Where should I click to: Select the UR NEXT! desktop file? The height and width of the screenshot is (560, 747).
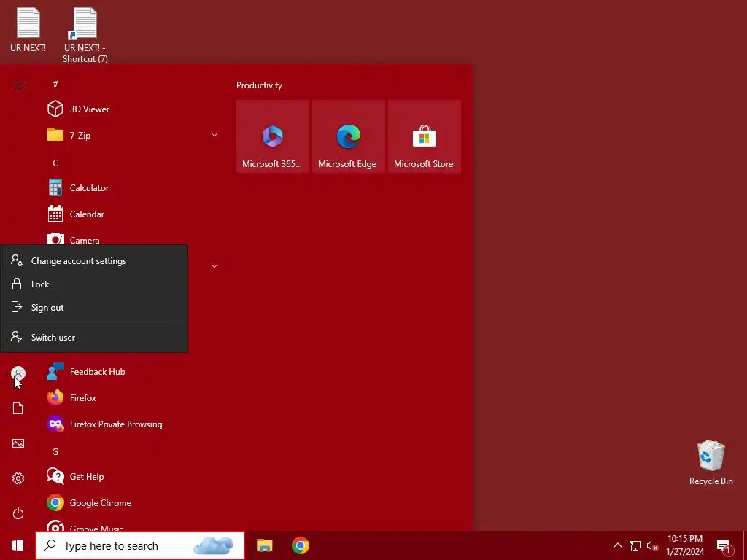point(28,30)
